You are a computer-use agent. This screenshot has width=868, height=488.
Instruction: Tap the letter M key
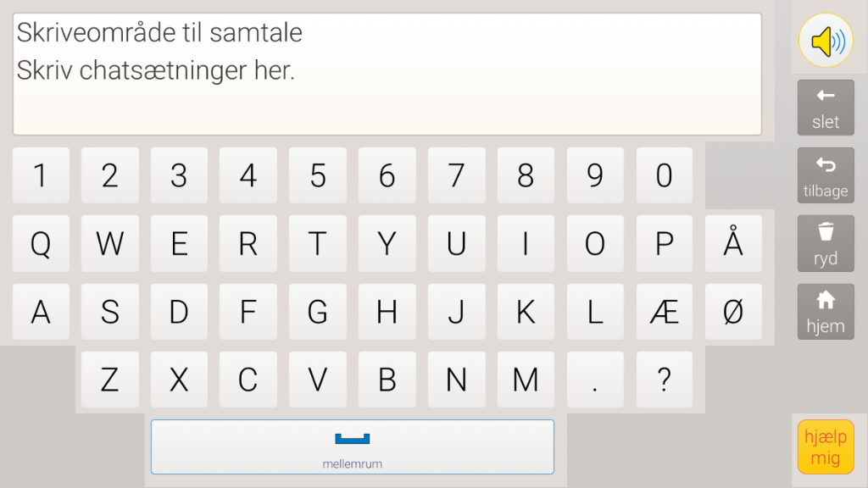point(526,380)
